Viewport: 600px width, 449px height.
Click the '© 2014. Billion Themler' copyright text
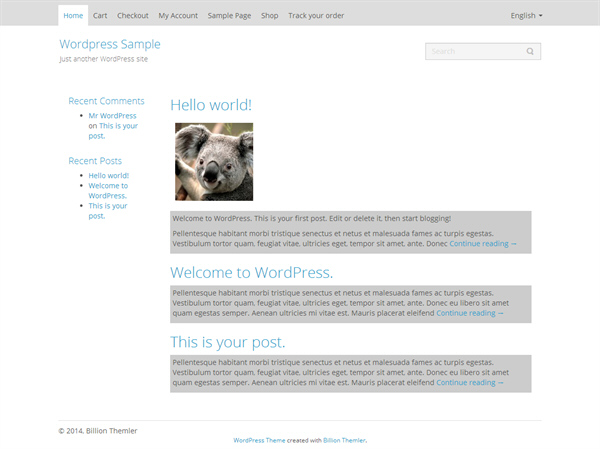[x=98, y=431]
